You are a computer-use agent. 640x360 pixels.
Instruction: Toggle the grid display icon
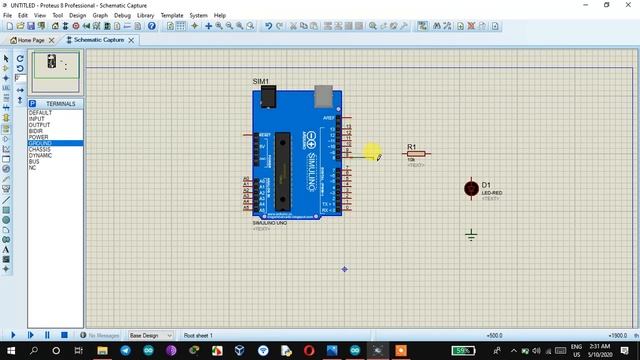pos(180,26)
